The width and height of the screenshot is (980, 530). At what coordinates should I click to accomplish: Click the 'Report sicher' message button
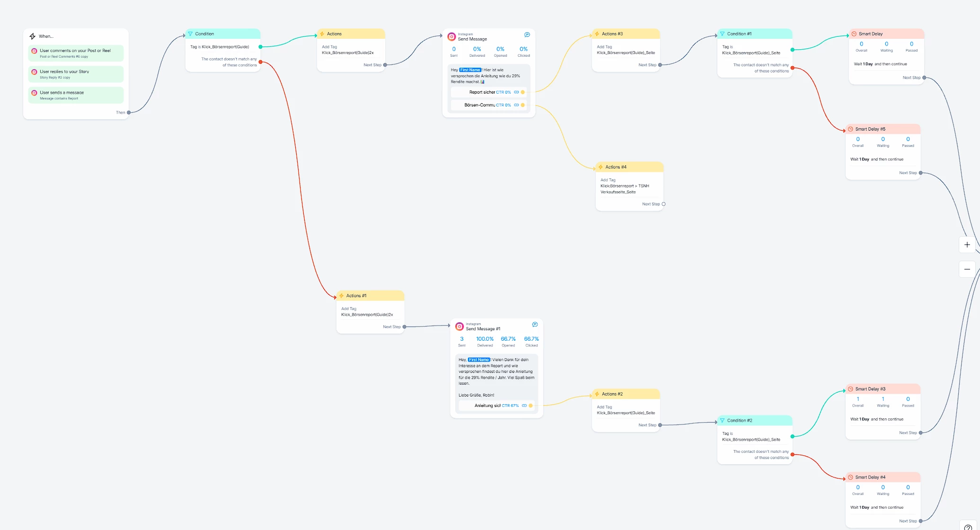488,92
